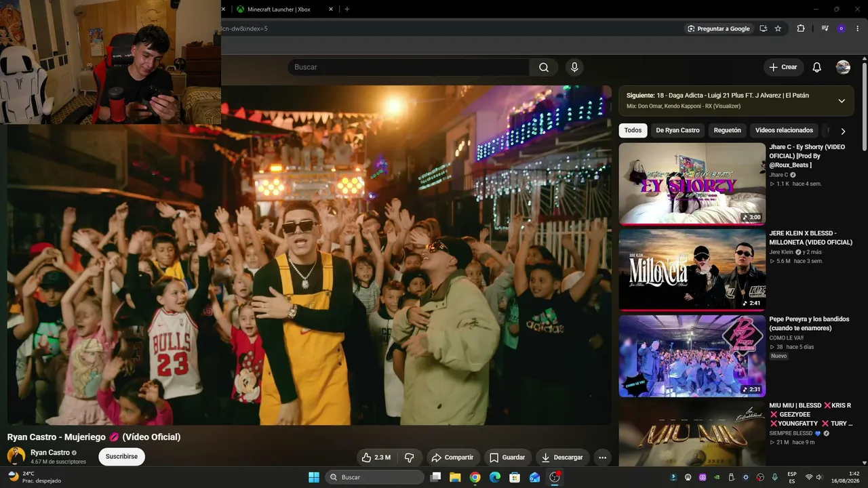
Task: Click the video title 'Ryan Castro - Mujeriego'
Action: pyautogui.click(x=94, y=437)
